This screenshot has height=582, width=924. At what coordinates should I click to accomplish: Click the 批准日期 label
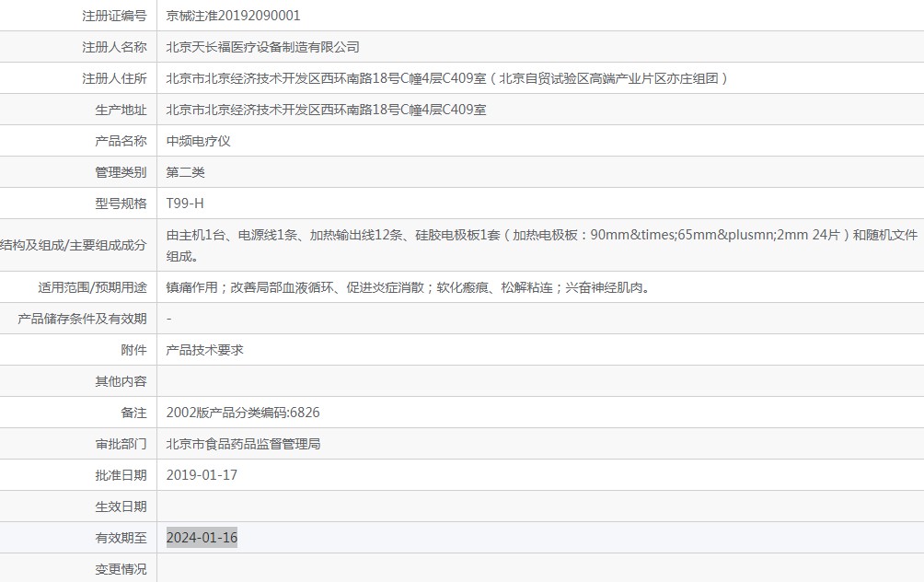point(121,474)
